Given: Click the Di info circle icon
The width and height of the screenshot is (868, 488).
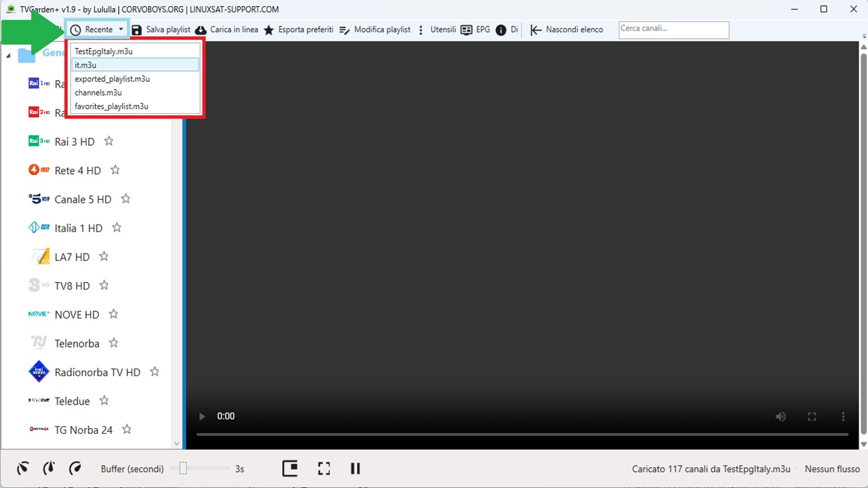Looking at the screenshot, I should click(x=501, y=30).
